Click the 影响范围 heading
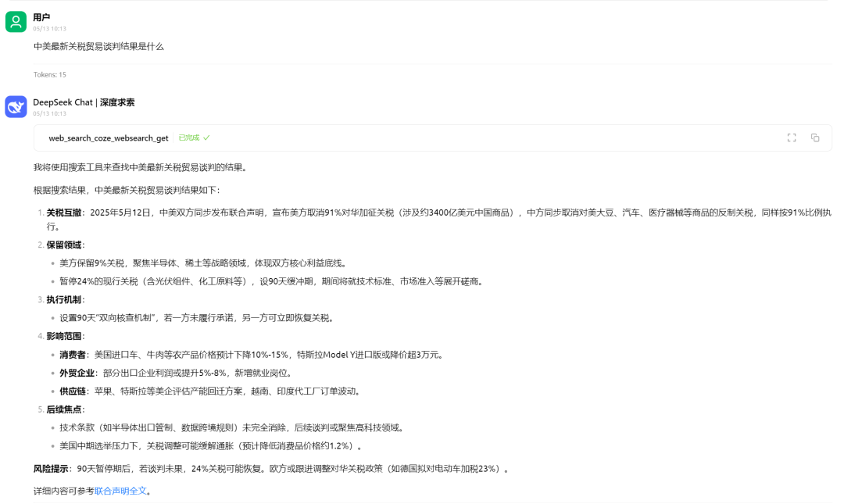This screenshot has width=844, height=504. [x=63, y=337]
